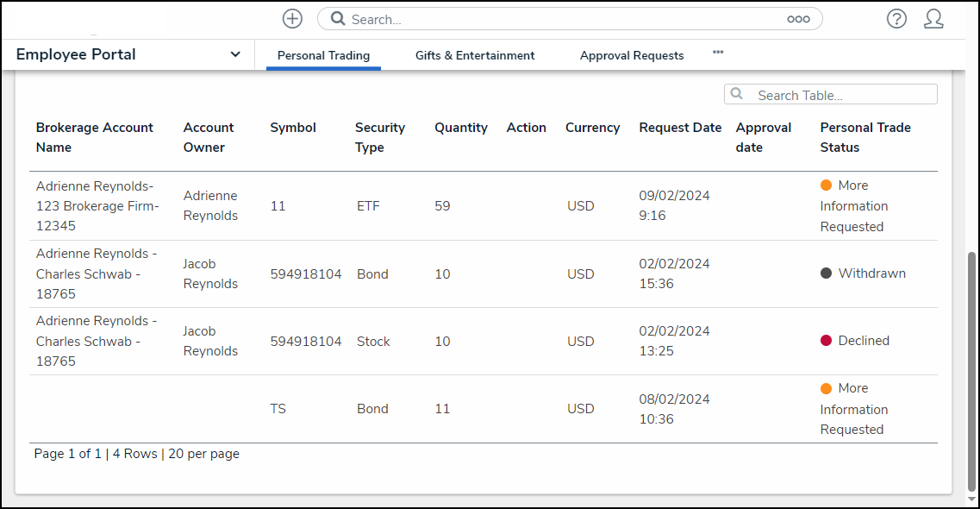980x509 pixels.
Task: Click the user profile icon
Action: click(933, 18)
